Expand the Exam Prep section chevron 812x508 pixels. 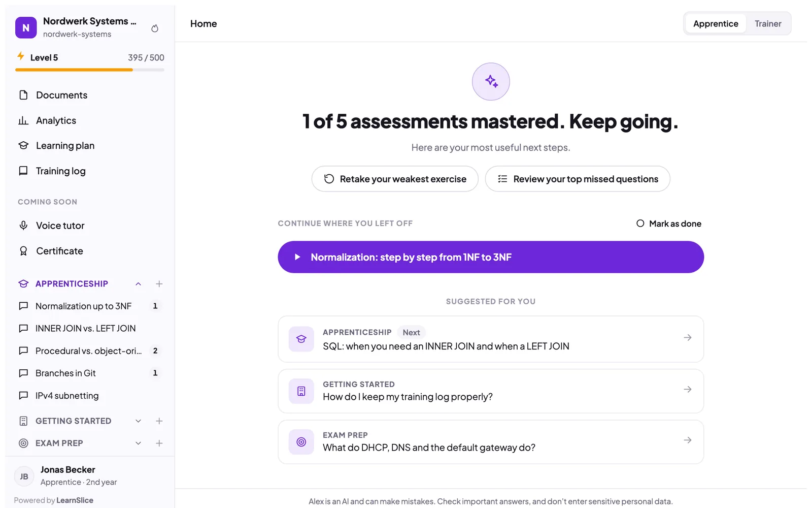click(x=138, y=443)
